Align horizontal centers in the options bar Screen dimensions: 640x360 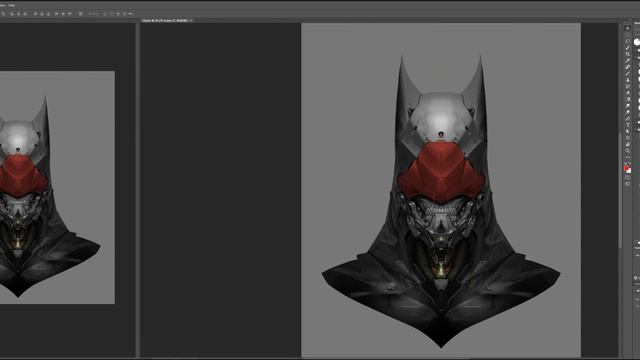click(x=18, y=14)
